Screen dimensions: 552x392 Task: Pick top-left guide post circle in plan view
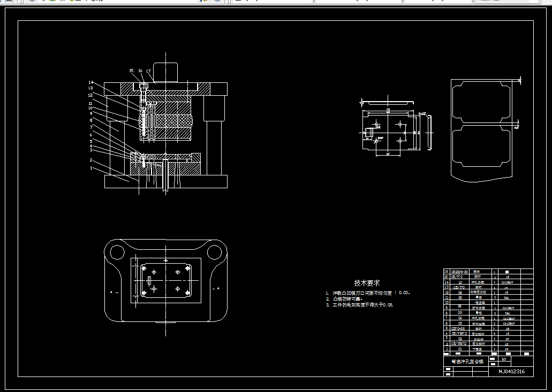117,252
